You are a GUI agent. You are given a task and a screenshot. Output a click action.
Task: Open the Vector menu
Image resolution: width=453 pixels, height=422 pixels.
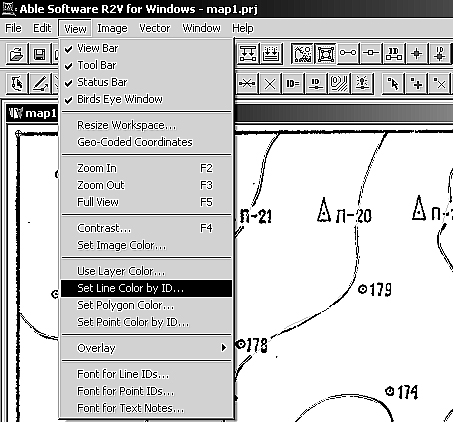pos(155,28)
